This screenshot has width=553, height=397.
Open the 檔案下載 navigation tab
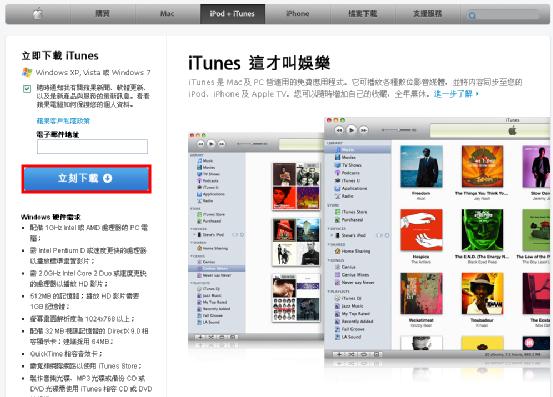[363, 14]
